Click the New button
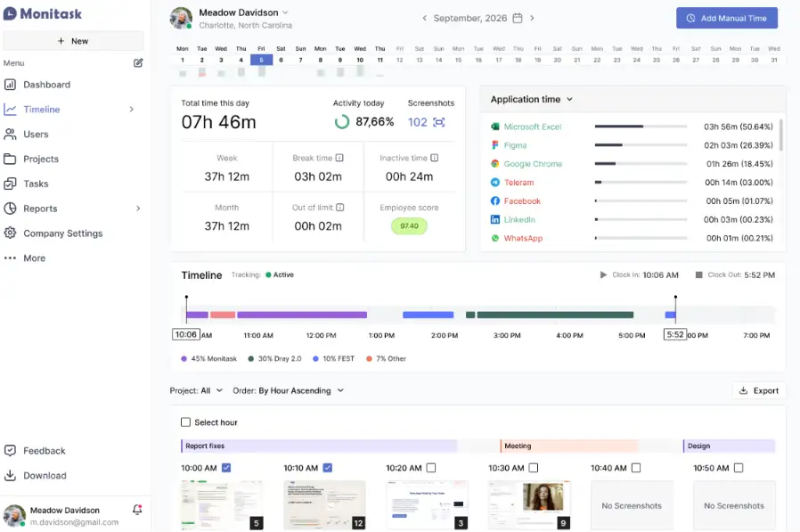800x532 pixels. tap(73, 41)
